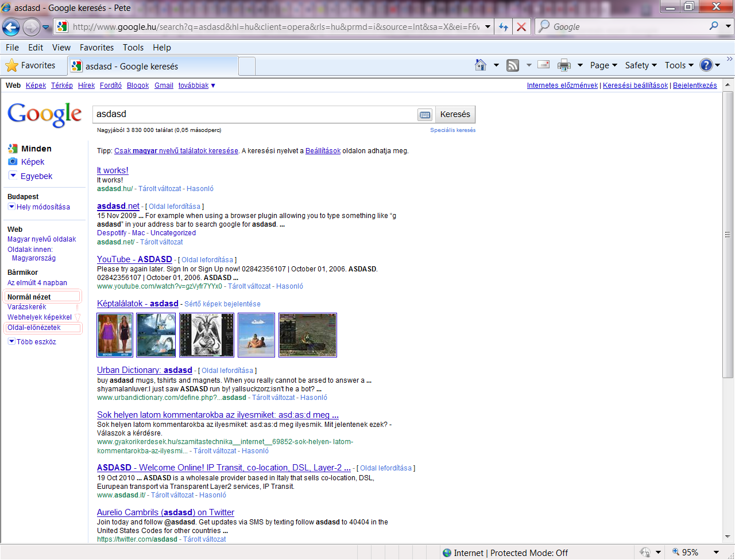
Task: Open a new blank tab
Action: 247,66
